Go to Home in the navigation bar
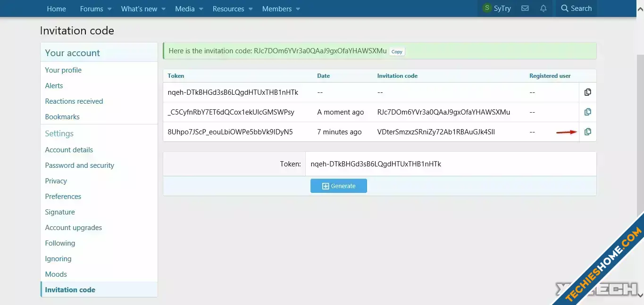This screenshot has height=305, width=644. coord(56,8)
